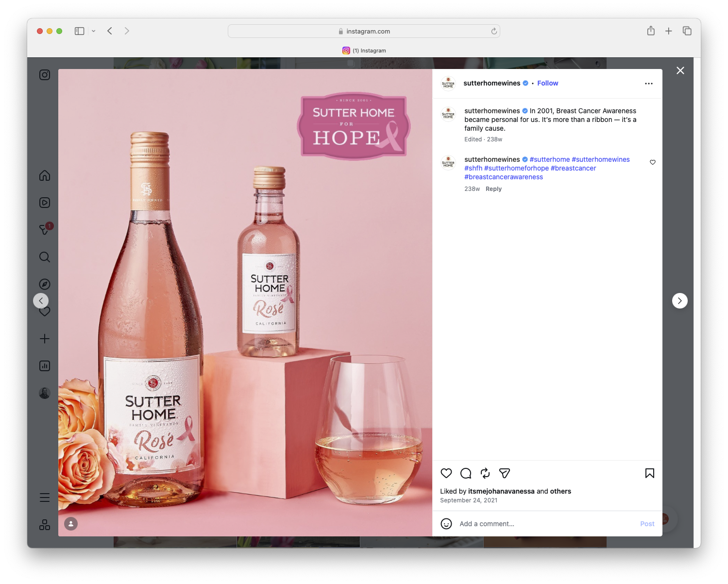Open the Home feed icon
Viewport: 728px width, 584px height.
[44, 175]
